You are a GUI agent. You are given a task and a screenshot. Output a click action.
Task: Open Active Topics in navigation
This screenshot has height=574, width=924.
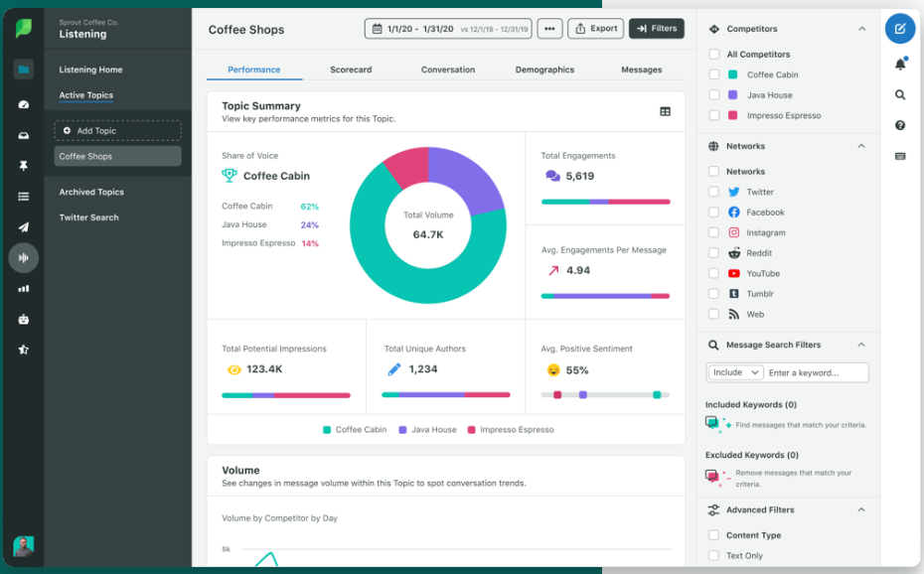[86, 94]
